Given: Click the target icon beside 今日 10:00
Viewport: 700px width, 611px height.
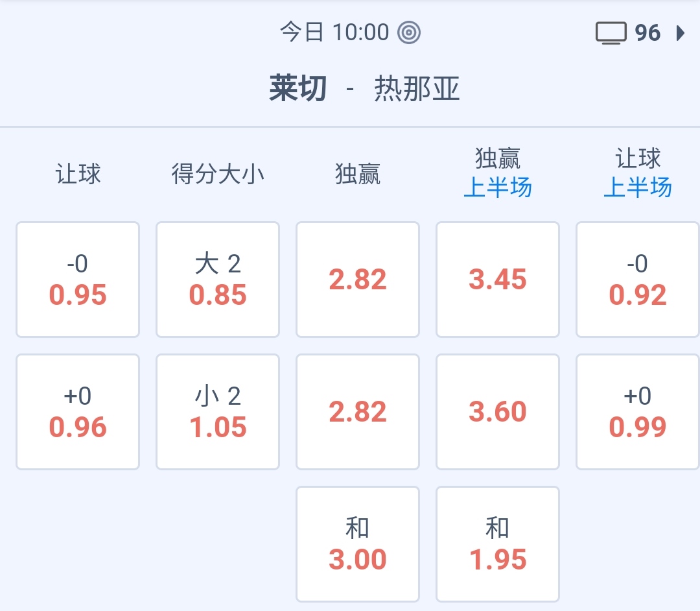Looking at the screenshot, I should (409, 32).
